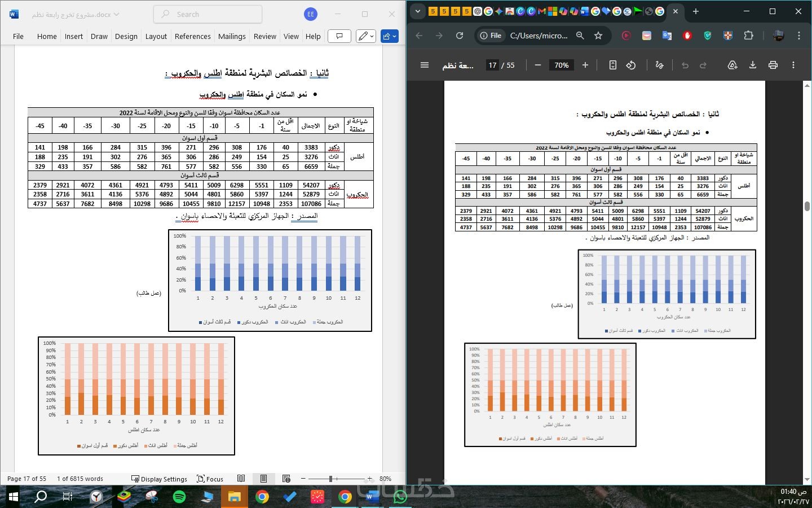Bookmark this page with the star icon
Screen dimensions: 812x508
(598, 36)
